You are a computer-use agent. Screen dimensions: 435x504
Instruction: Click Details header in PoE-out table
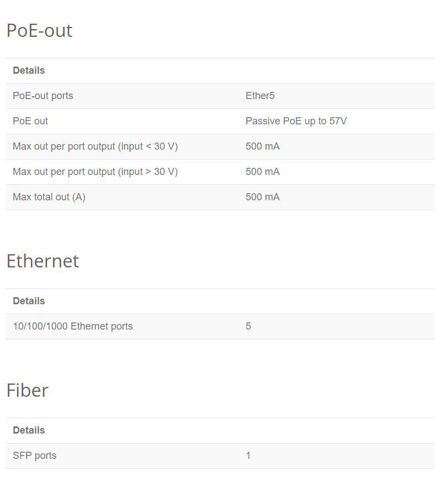pyautogui.click(x=29, y=71)
